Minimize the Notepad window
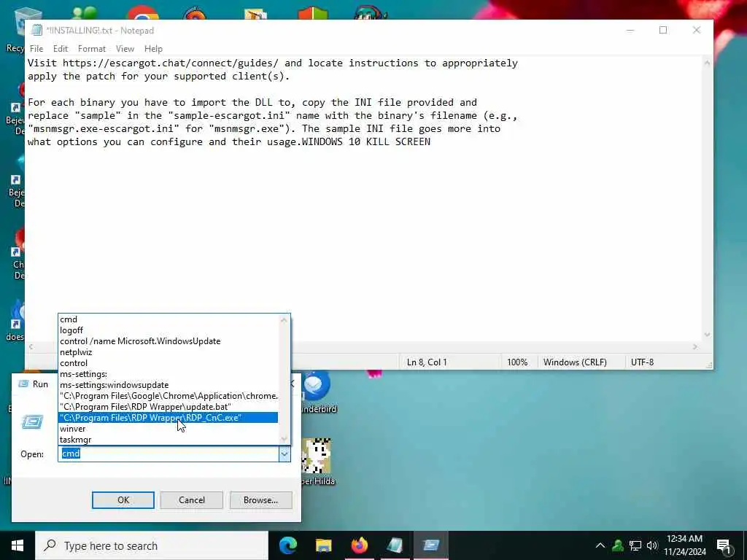The height and width of the screenshot is (560, 747). 630,31
